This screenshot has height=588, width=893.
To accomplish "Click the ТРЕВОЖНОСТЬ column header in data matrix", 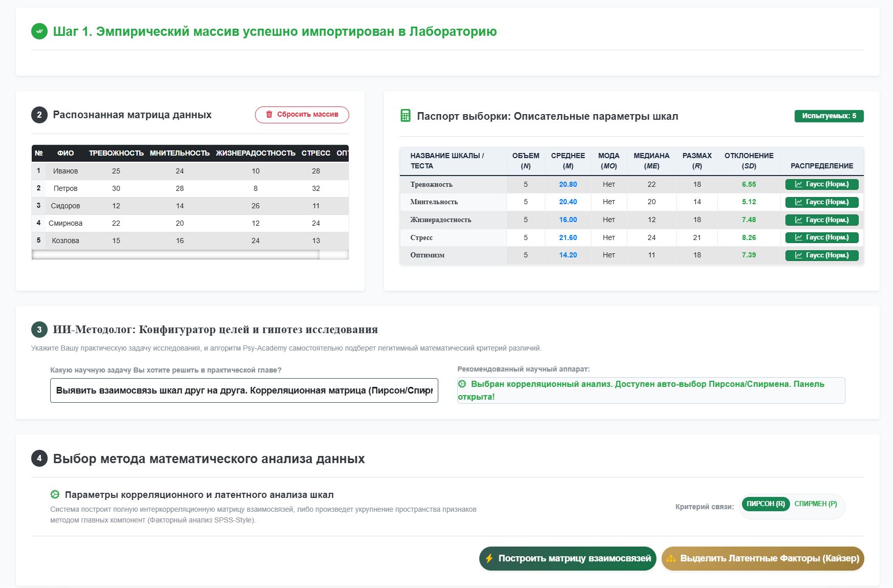I will point(116,153).
